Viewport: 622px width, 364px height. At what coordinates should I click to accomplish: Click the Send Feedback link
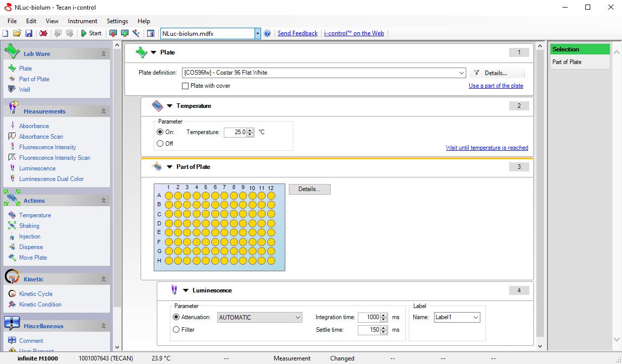[297, 33]
